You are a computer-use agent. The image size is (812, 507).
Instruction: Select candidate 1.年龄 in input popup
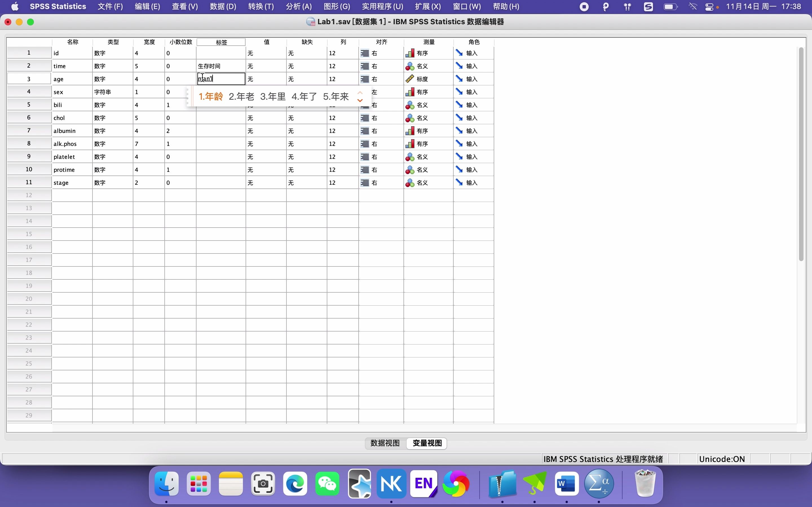pos(211,97)
